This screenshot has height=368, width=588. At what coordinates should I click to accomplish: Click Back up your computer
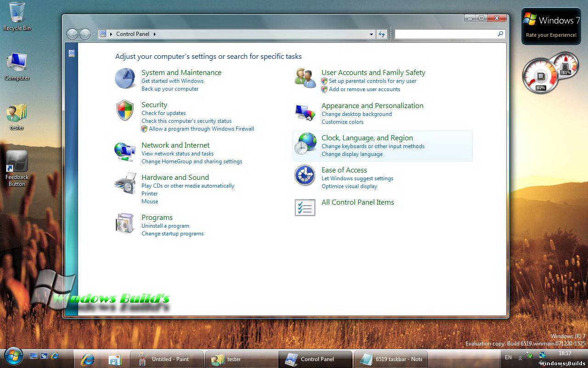point(170,89)
